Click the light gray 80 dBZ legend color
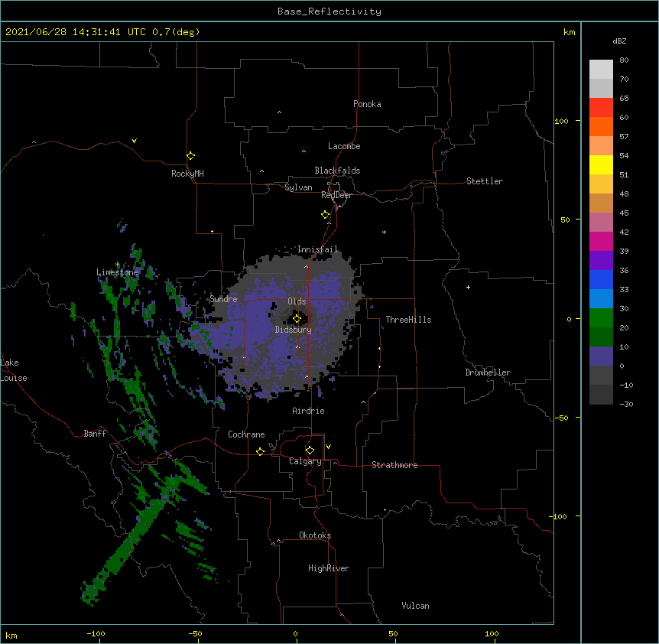The height and width of the screenshot is (644, 659). pyautogui.click(x=601, y=70)
